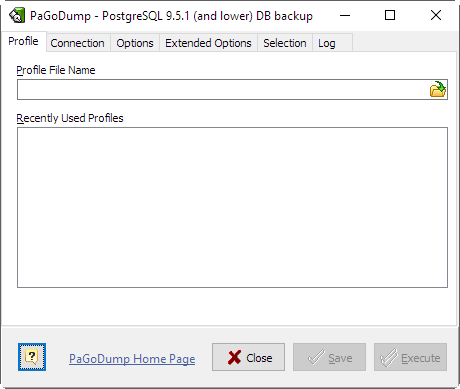Click inside the Recently Used Profiles list
The height and width of the screenshot is (389, 460).
(232, 207)
